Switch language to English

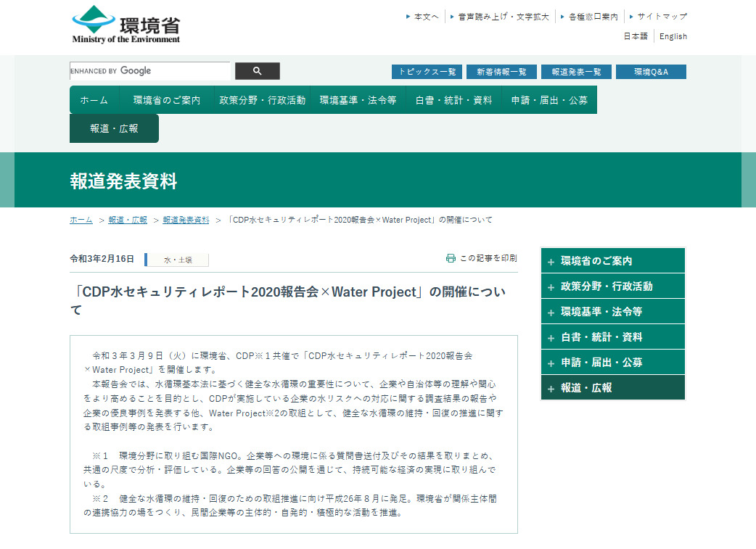(673, 36)
